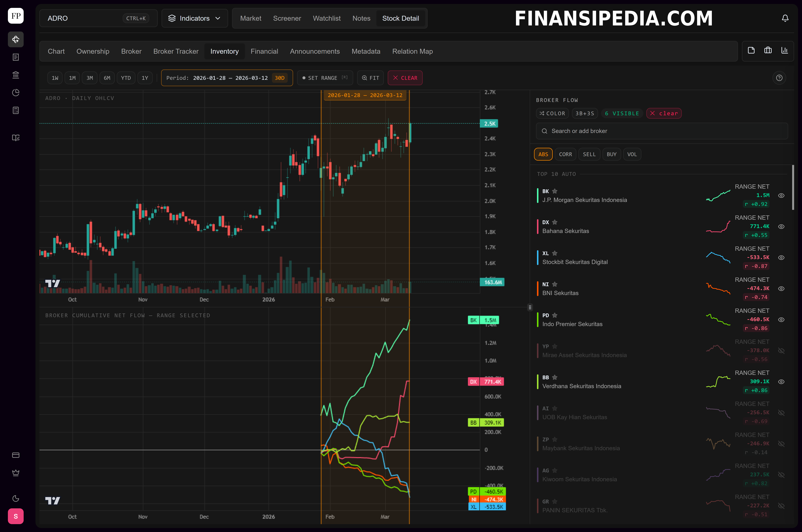Hide the XL Stockbit Sekuritas line
Screen dimensions: 802x532
pos(781,258)
